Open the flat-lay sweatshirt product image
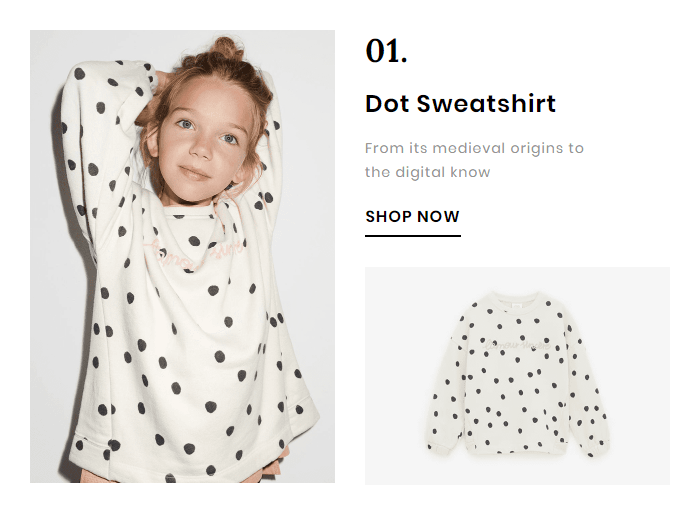 point(517,375)
